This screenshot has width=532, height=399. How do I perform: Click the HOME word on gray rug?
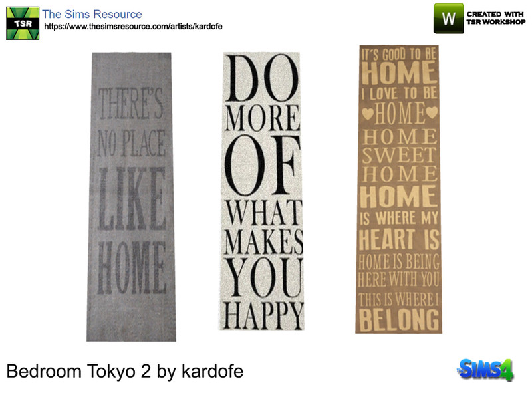click(132, 267)
